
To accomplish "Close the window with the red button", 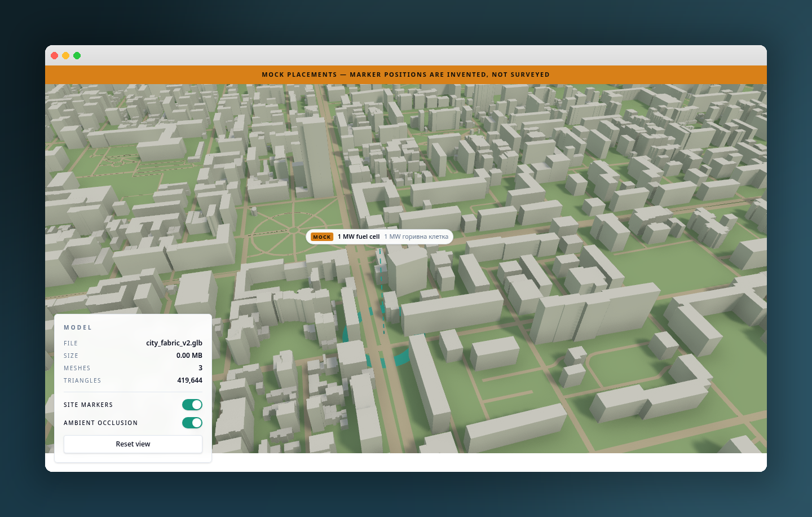I will (x=55, y=55).
